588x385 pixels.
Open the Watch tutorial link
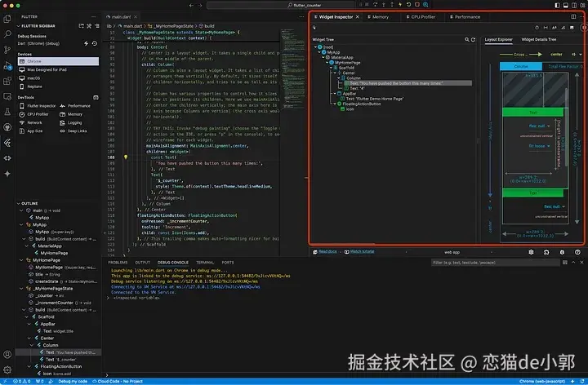tap(362, 252)
